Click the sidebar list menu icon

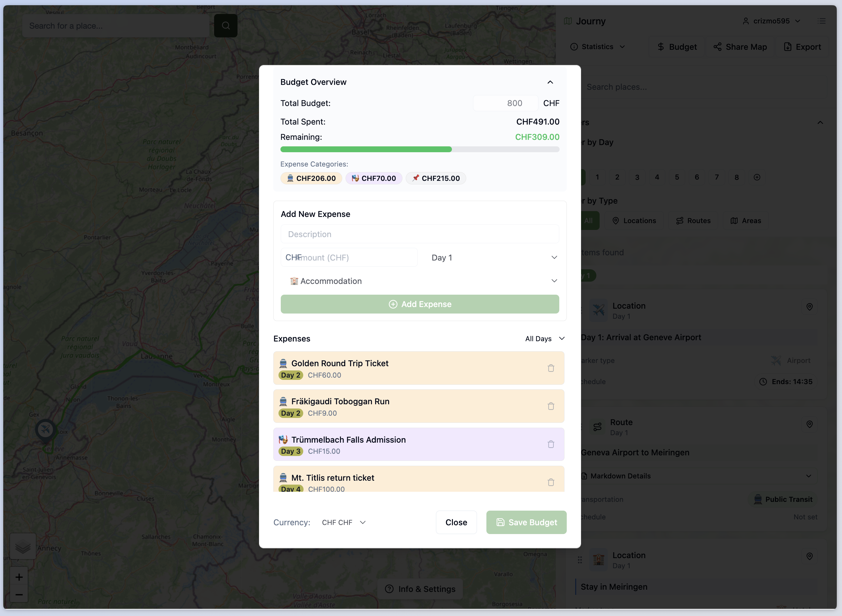click(x=822, y=21)
